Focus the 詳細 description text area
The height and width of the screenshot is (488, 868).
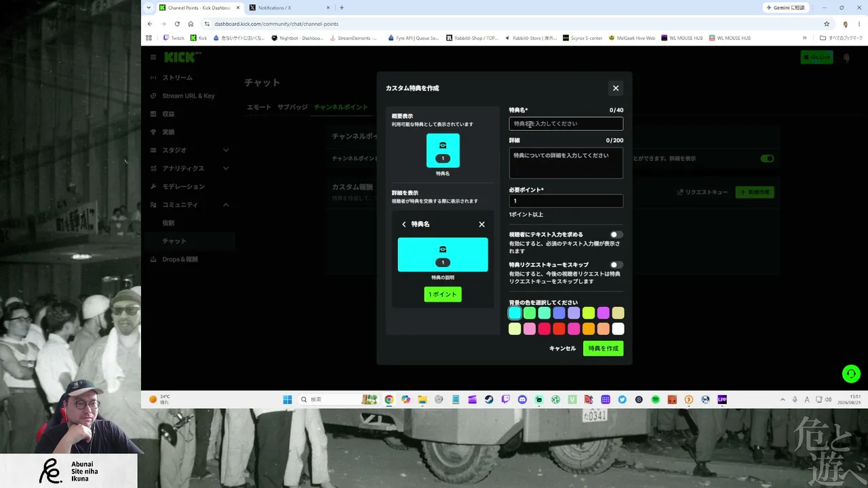[566, 163]
